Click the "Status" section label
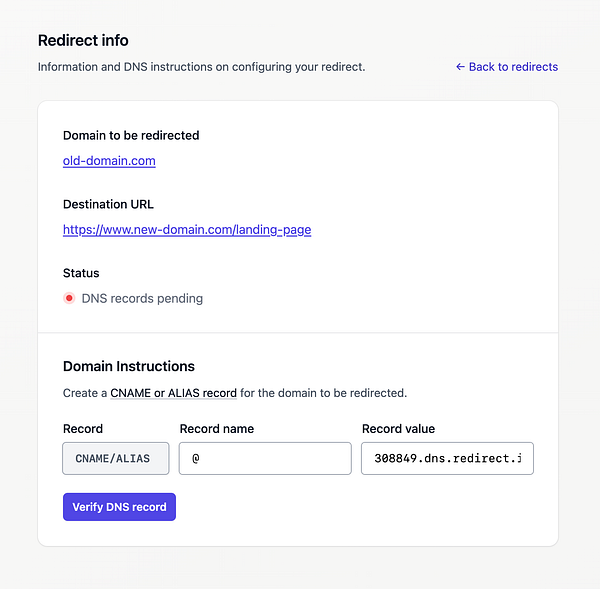The width and height of the screenshot is (600, 589). 81,273
